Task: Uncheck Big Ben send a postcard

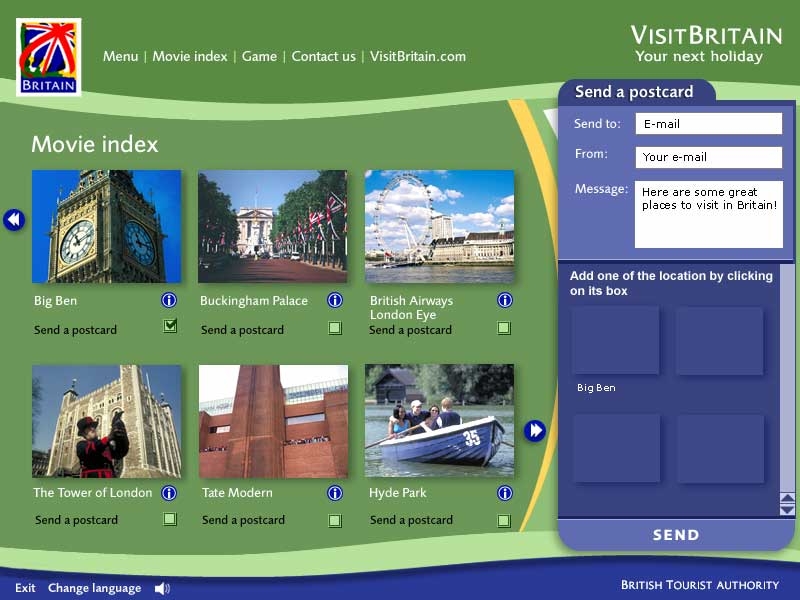Action: coord(170,326)
